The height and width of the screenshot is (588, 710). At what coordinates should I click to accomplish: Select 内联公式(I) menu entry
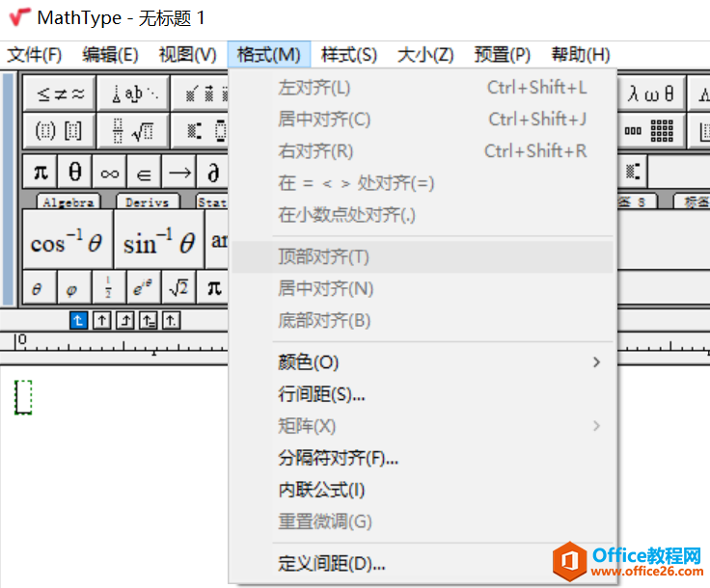click(423, 490)
